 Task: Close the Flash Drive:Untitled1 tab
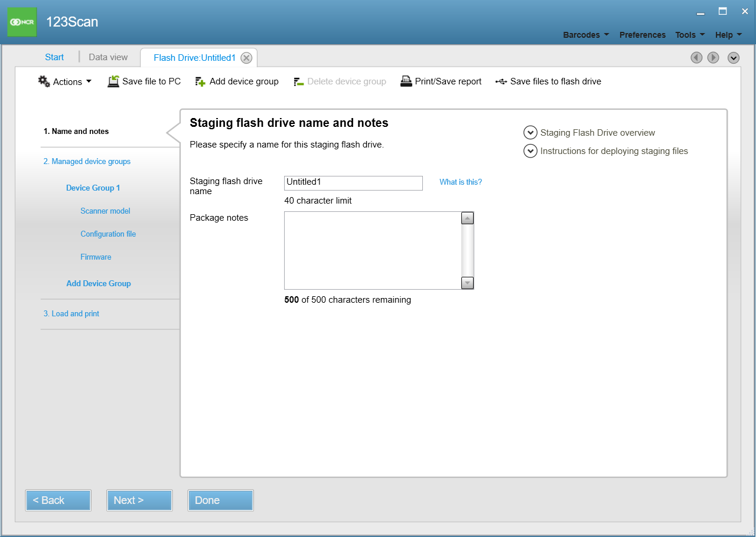click(246, 58)
